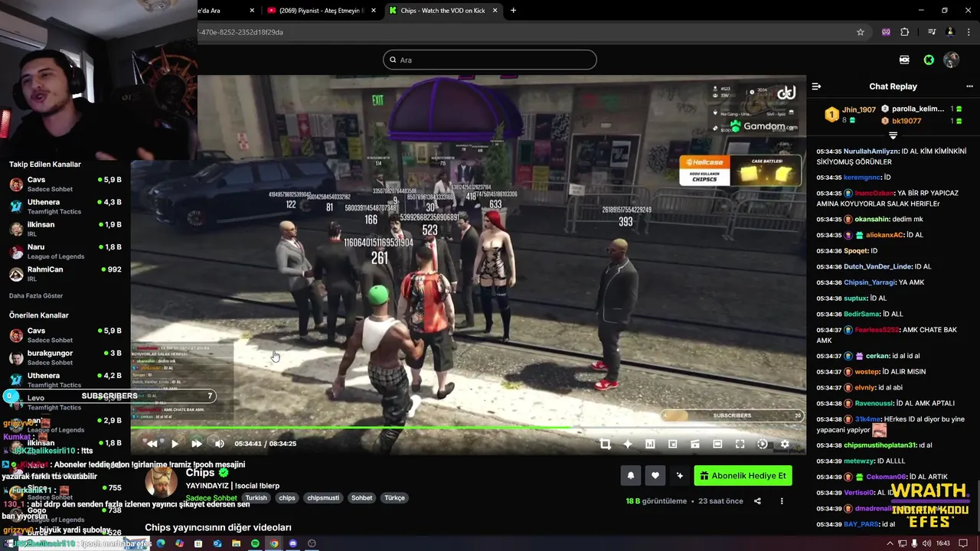Click the purple extension icon in Chrome toolbar
980x551 pixels.
pos(886,32)
